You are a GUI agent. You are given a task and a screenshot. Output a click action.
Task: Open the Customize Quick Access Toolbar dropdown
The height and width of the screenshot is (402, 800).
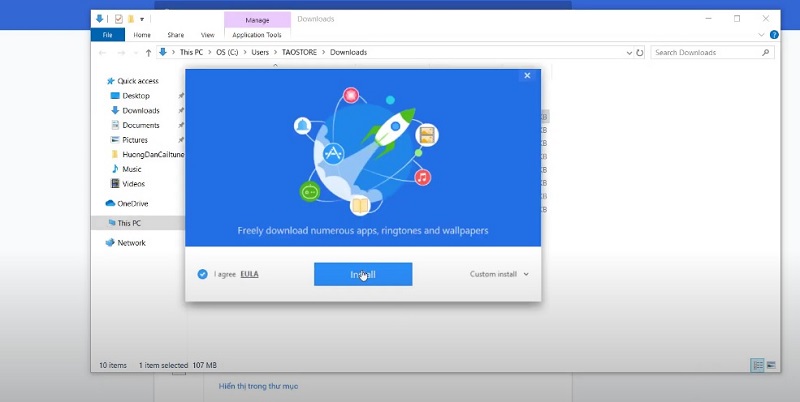[x=142, y=19]
